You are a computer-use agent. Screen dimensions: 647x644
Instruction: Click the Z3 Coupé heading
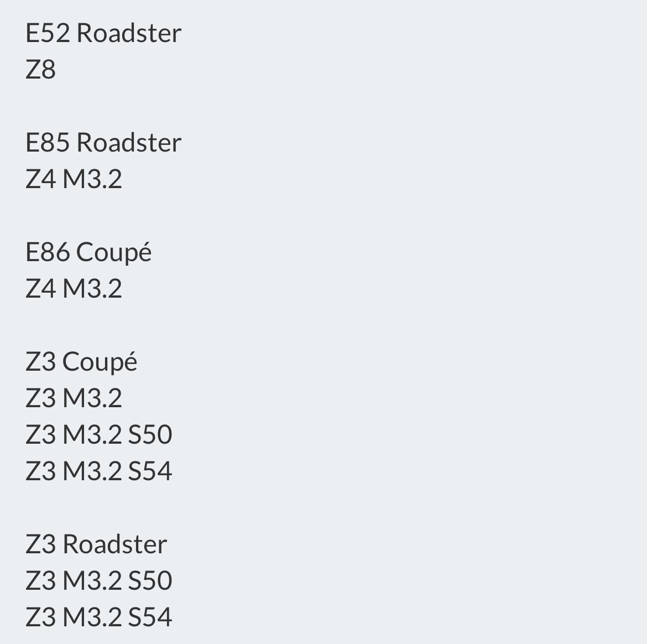81,362
